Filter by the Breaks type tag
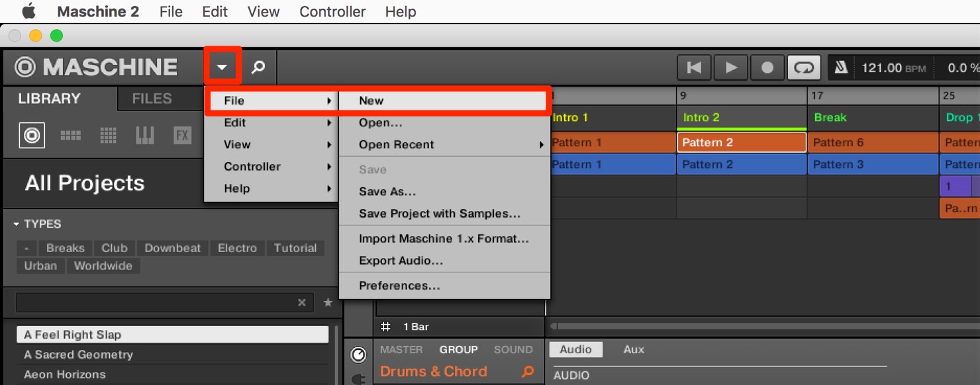Viewport: 980px width, 385px height. coord(65,248)
